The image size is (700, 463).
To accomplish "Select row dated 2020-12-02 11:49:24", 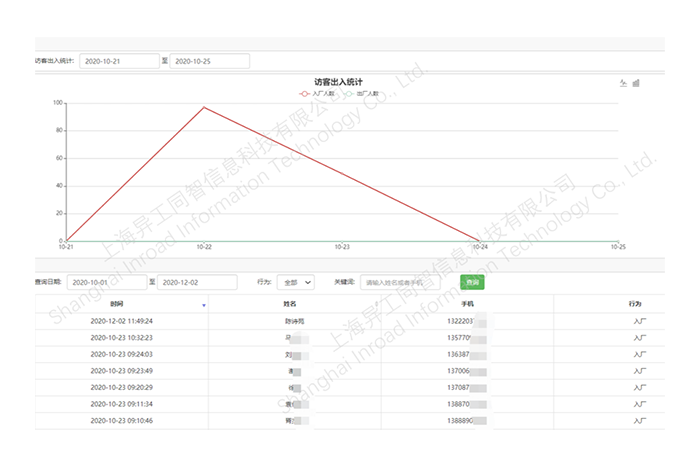I will coord(121,322).
